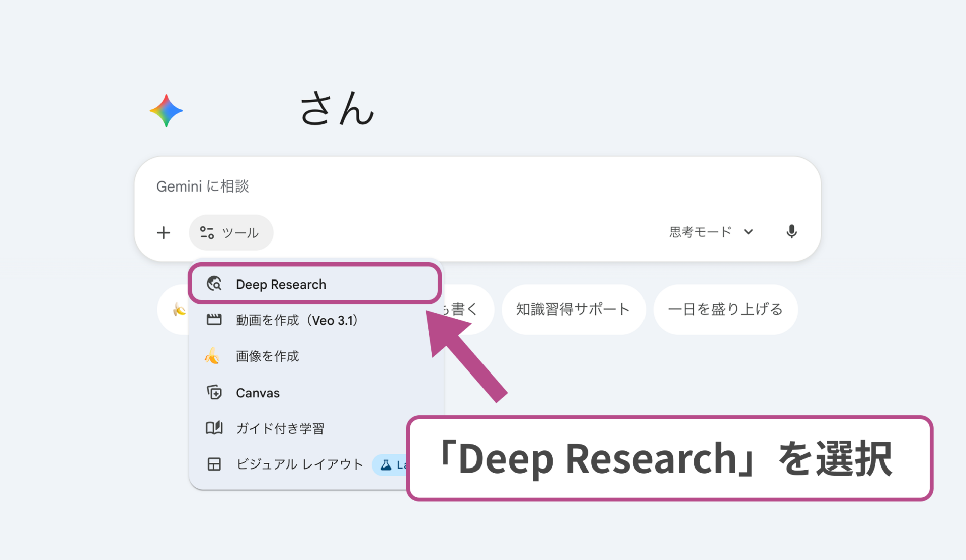The width and height of the screenshot is (966, 560).
Task: Click the layout grid icon for visual layout
Action: pos(214,464)
